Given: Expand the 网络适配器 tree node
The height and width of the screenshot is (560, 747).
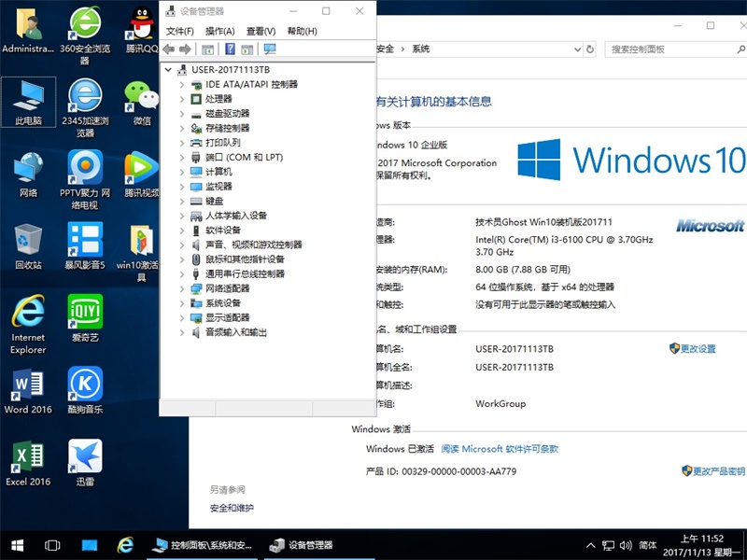Looking at the screenshot, I should tap(182, 288).
